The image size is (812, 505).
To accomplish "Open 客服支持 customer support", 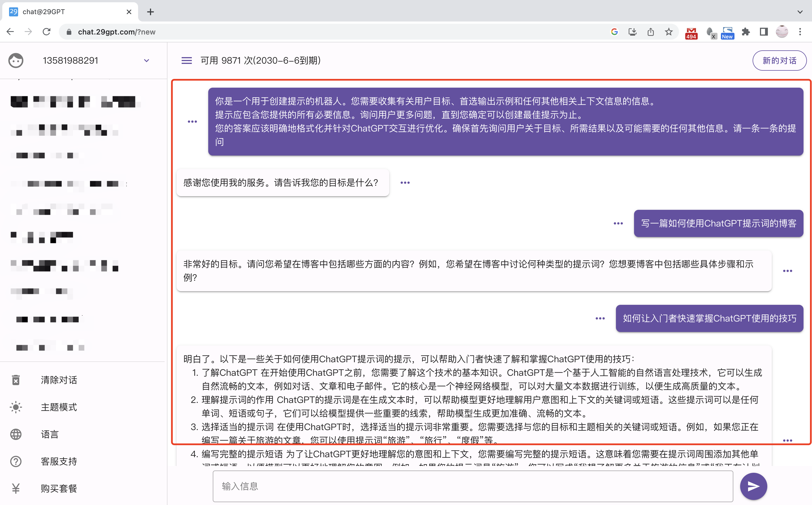I will tap(59, 461).
